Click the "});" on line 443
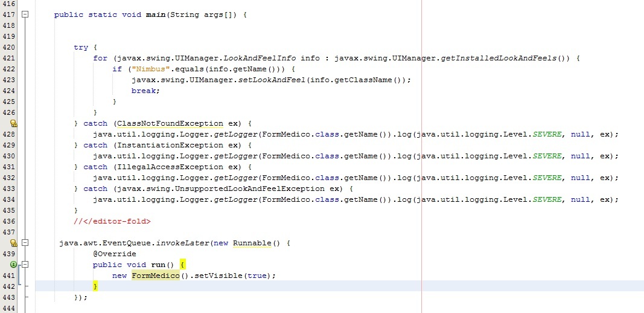The height and width of the screenshot is (313, 644). coord(81,297)
